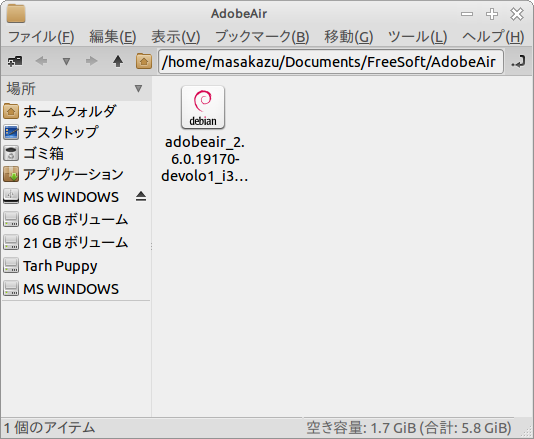The height and width of the screenshot is (439, 534).
Task: Maximize the AdobeAir window
Action: coord(492,14)
